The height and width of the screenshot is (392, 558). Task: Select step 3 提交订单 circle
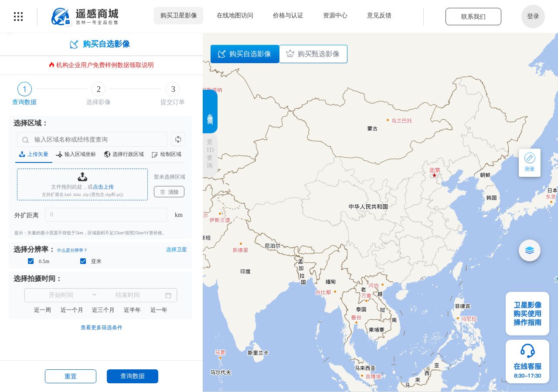[173, 89]
